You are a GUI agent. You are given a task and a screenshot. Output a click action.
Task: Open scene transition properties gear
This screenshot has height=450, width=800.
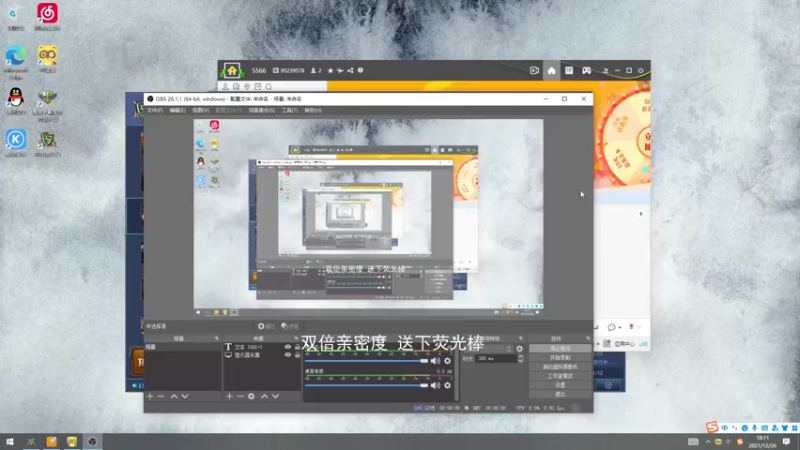coord(519,349)
